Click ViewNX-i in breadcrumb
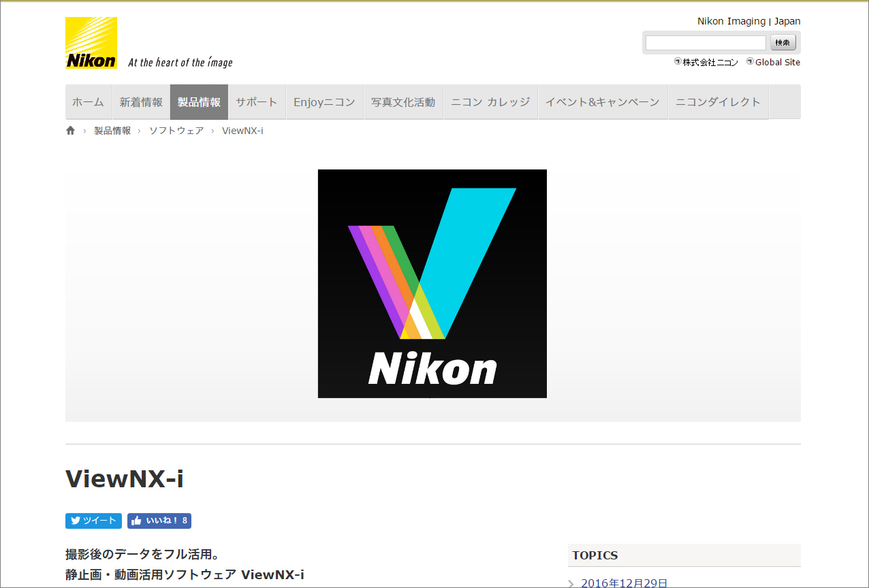 [242, 131]
